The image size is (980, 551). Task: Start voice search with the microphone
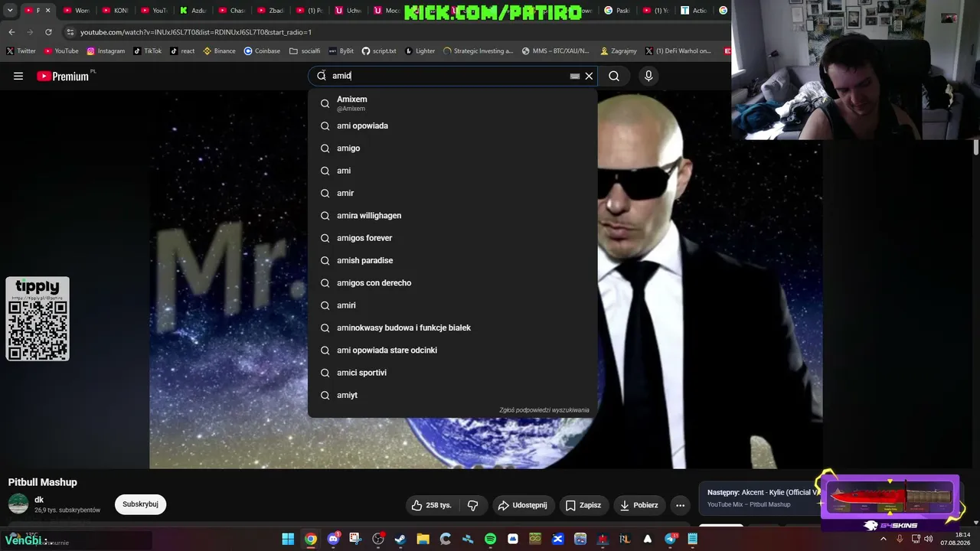tap(648, 76)
